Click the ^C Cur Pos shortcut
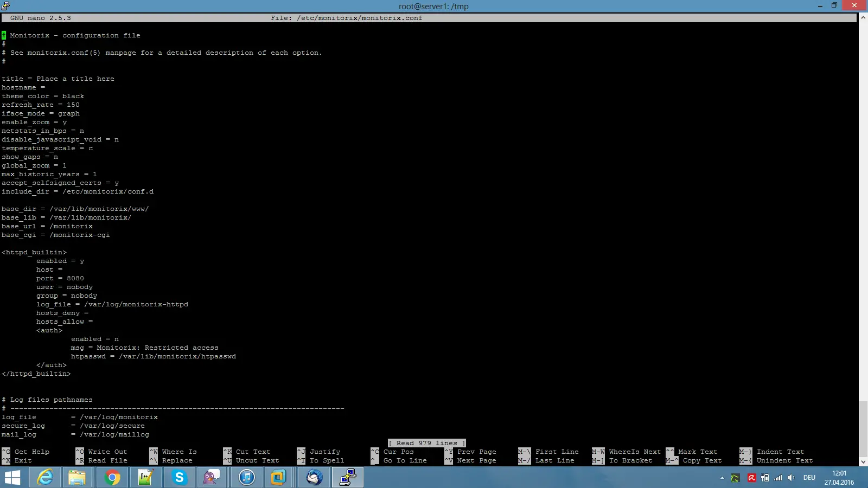This screenshot has width=868, height=488. coord(392,452)
